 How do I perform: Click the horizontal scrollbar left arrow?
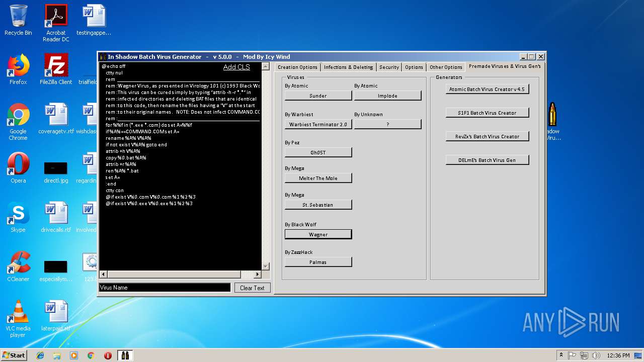point(103,275)
